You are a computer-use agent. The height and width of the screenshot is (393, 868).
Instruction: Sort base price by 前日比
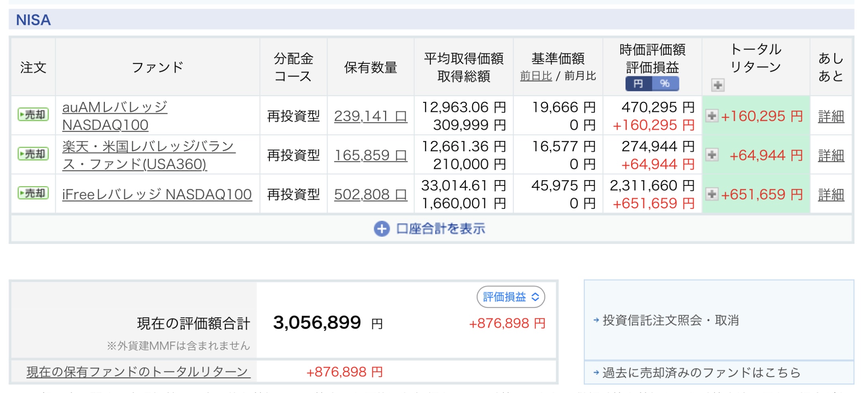point(536,76)
